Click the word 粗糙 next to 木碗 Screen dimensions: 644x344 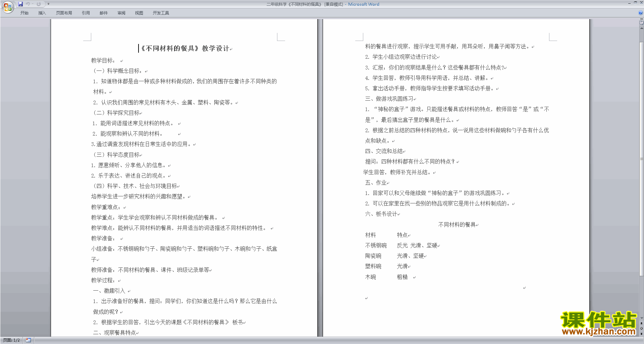(402, 277)
